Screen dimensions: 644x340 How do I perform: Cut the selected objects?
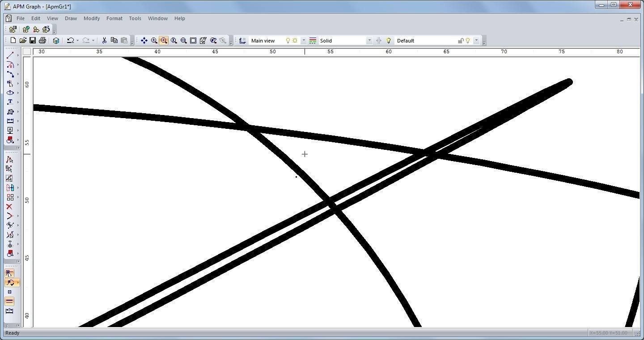(104, 40)
